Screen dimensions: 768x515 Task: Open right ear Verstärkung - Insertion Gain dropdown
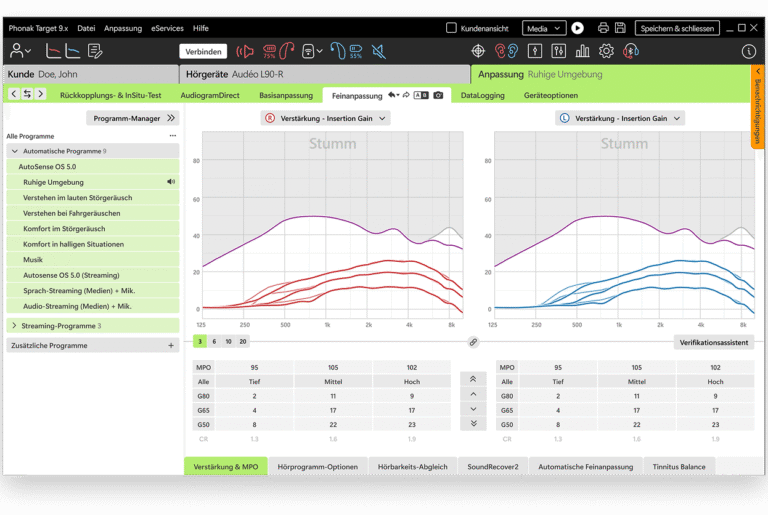click(x=325, y=118)
